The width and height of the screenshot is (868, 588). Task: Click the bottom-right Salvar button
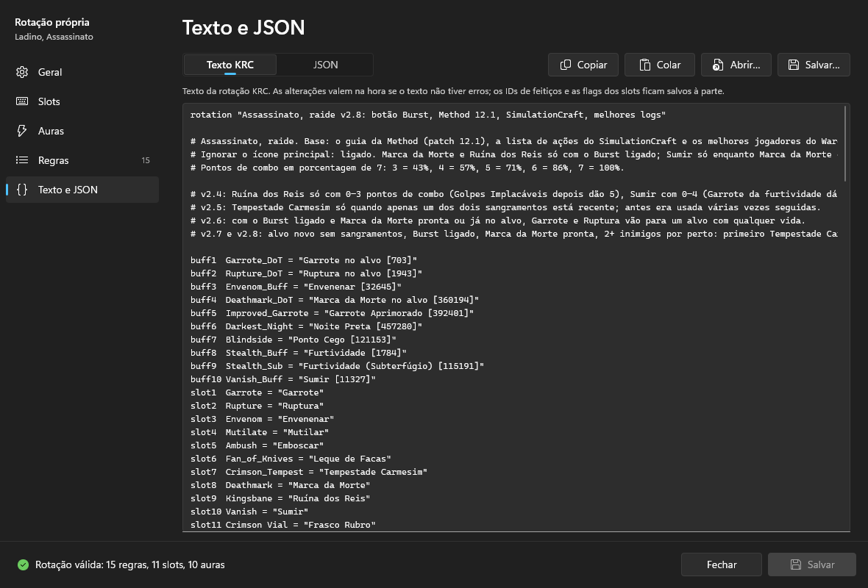(x=811, y=564)
